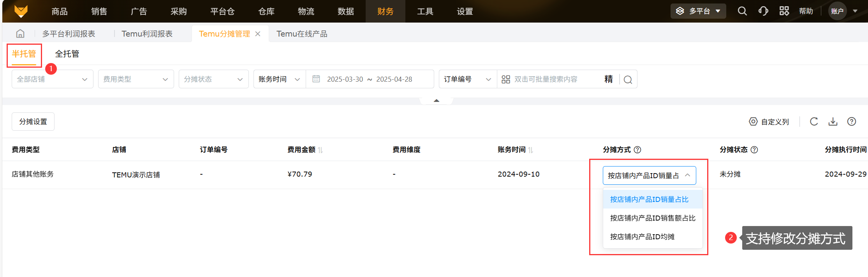Click the start date 2025-03-30
This screenshot has height=277, width=868.
[x=345, y=79]
